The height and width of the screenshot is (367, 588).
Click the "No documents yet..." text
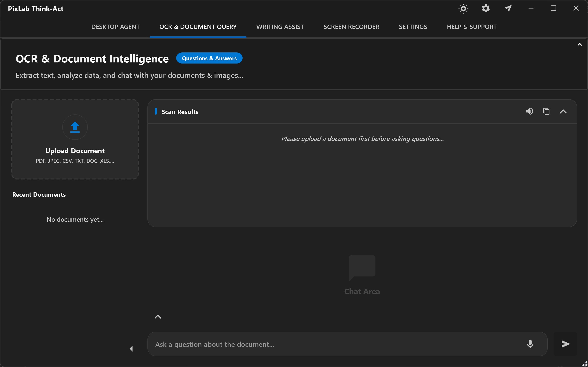(75, 220)
